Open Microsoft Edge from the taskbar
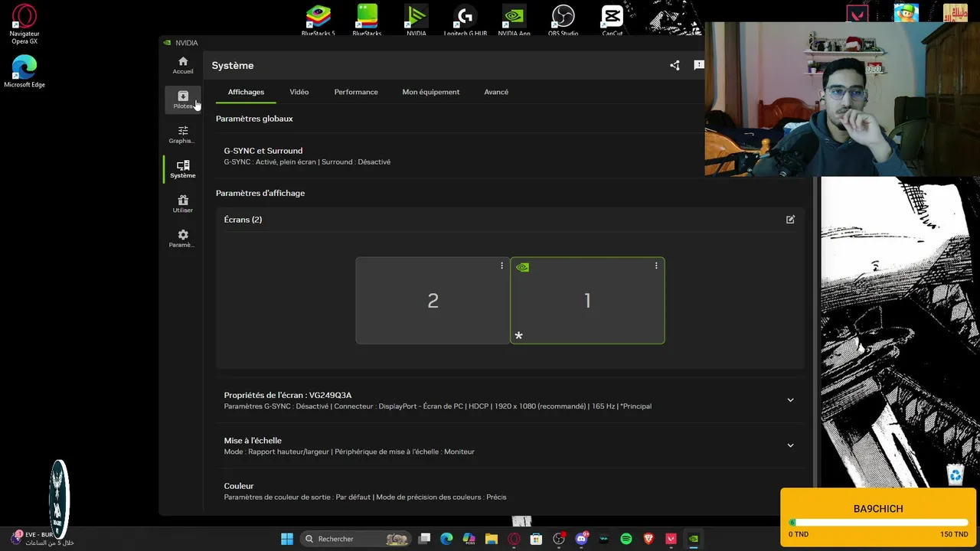Image resolution: width=980 pixels, height=551 pixels. point(446,539)
